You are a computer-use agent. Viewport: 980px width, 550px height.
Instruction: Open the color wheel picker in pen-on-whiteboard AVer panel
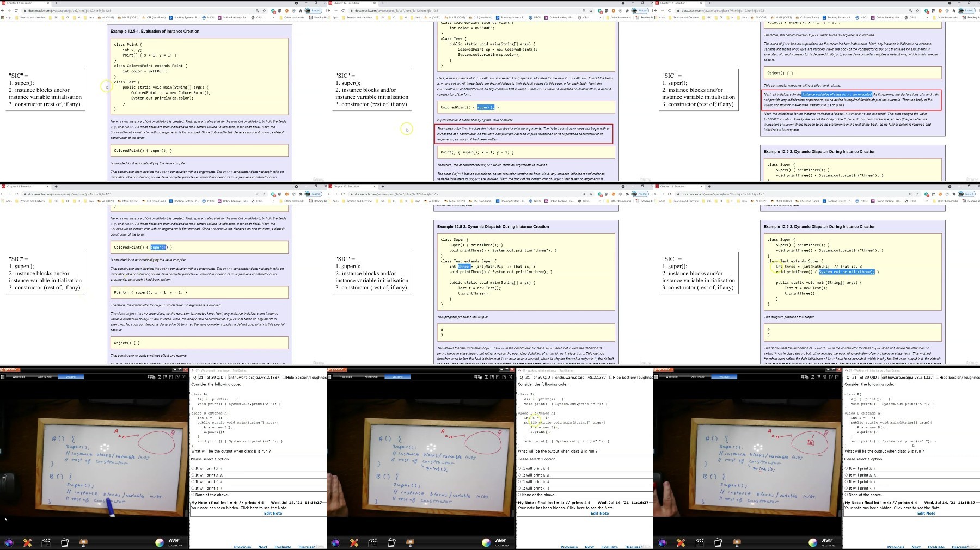point(159,542)
